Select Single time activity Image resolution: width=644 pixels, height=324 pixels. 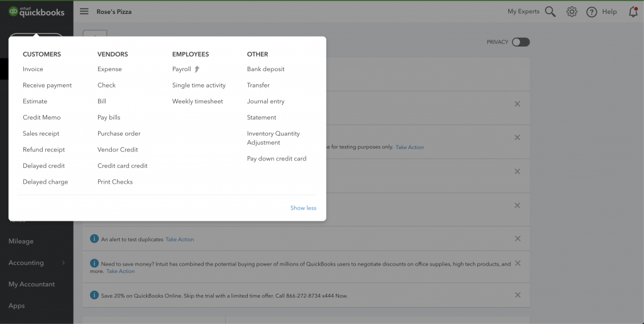199,85
